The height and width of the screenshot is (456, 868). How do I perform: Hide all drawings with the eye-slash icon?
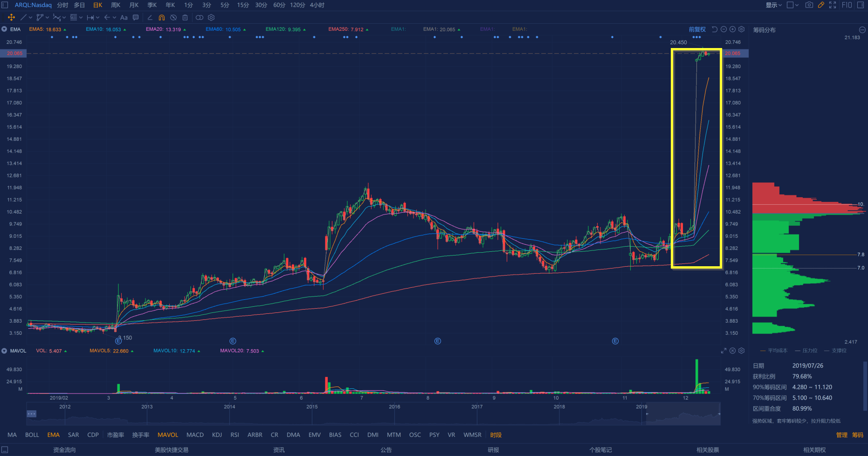click(x=173, y=17)
